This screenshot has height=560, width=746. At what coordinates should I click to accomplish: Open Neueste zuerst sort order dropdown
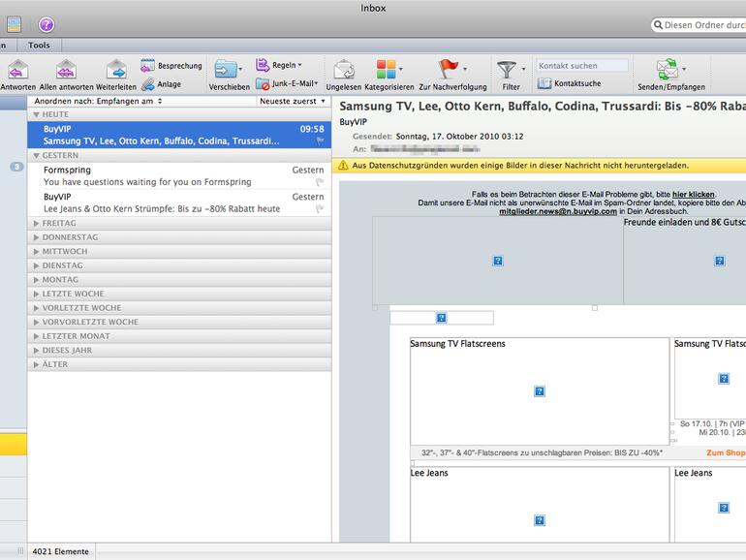tap(293, 102)
